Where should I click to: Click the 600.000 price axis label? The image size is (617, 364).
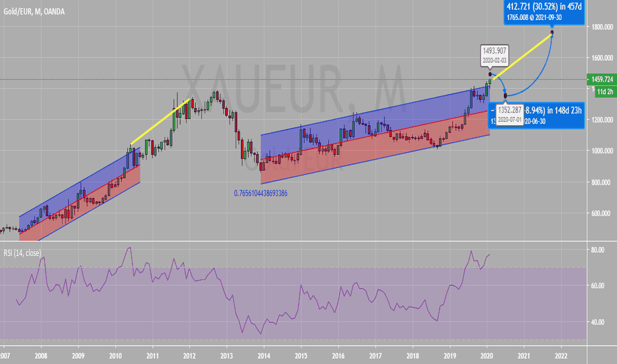coord(602,213)
